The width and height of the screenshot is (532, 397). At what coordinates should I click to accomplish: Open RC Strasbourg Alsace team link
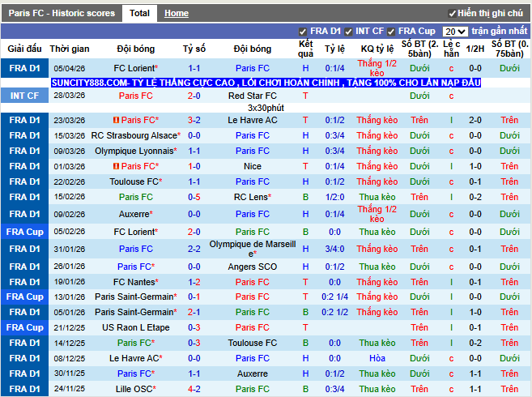(134, 135)
